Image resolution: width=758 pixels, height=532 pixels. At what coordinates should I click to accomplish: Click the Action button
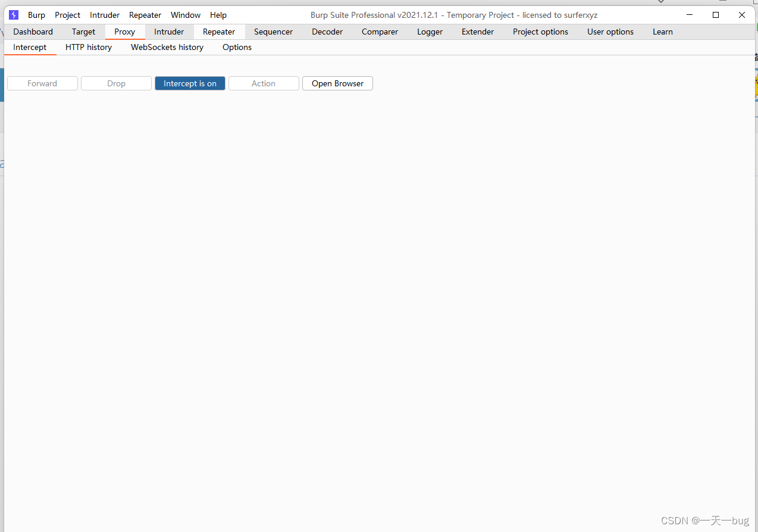point(264,83)
